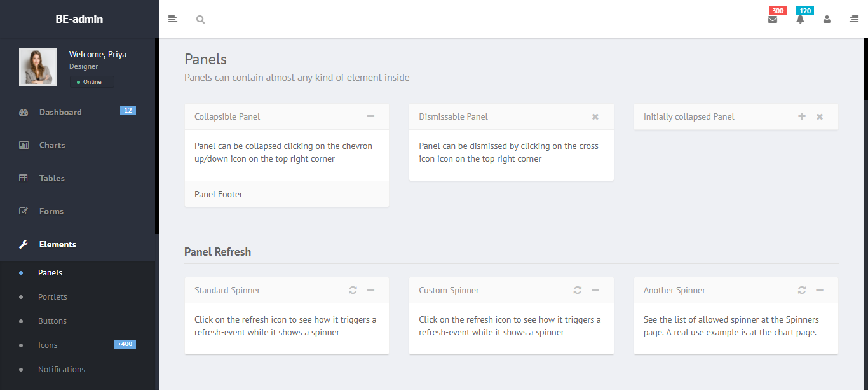Refresh the Custom Spinner panel
Image resolution: width=868 pixels, height=390 pixels.
click(x=577, y=290)
